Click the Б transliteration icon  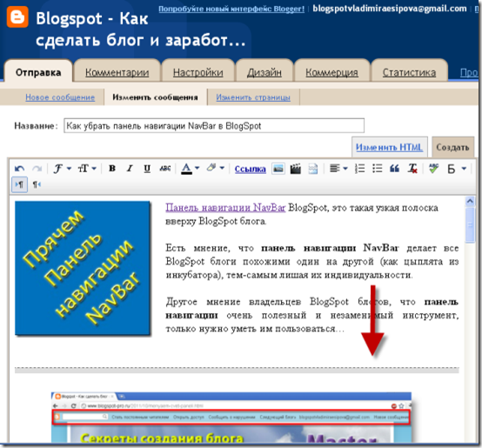tap(452, 169)
